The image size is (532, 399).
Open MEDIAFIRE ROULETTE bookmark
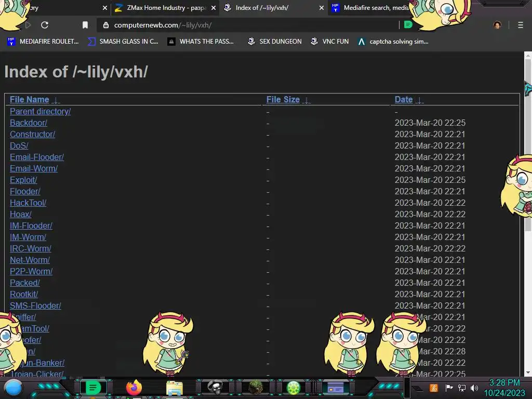[x=43, y=42]
